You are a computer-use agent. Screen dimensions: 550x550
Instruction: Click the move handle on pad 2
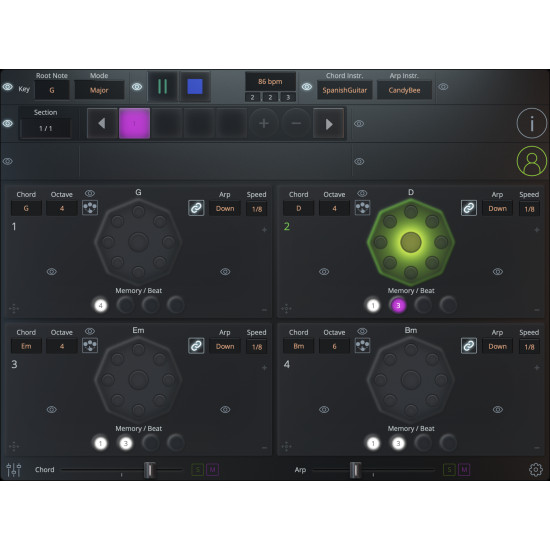pyautogui.click(x=286, y=309)
